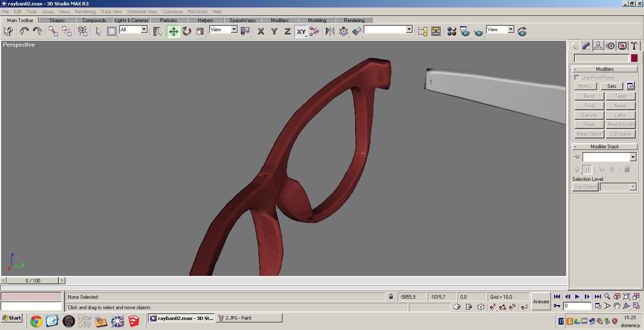Open the Select by Name dialog

coord(157,31)
